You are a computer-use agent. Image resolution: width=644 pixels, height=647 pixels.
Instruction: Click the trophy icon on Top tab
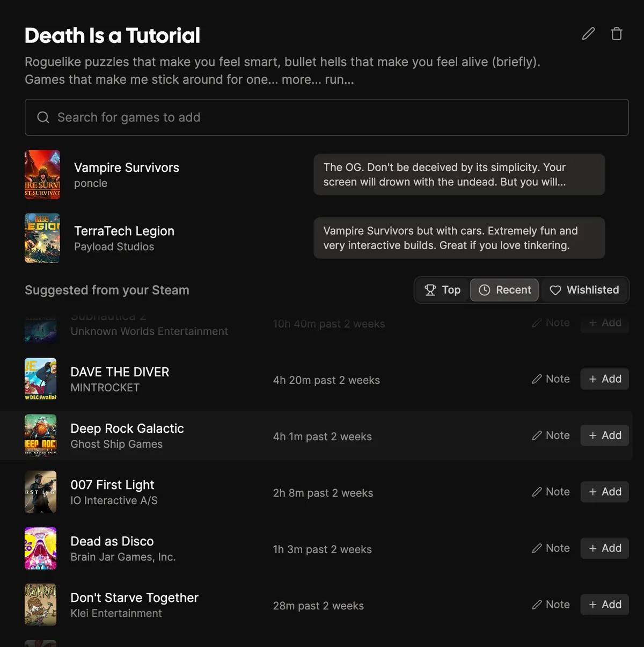pyautogui.click(x=430, y=290)
